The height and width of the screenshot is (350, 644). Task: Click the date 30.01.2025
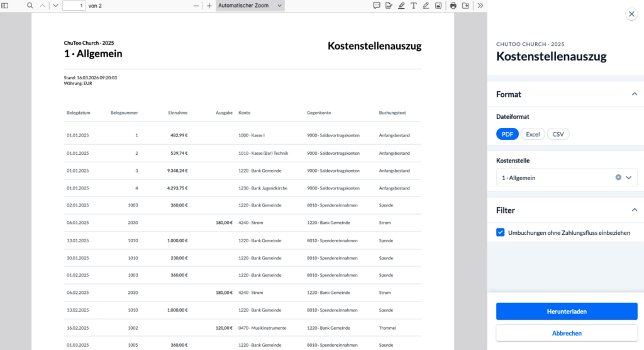(x=77, y=258)
